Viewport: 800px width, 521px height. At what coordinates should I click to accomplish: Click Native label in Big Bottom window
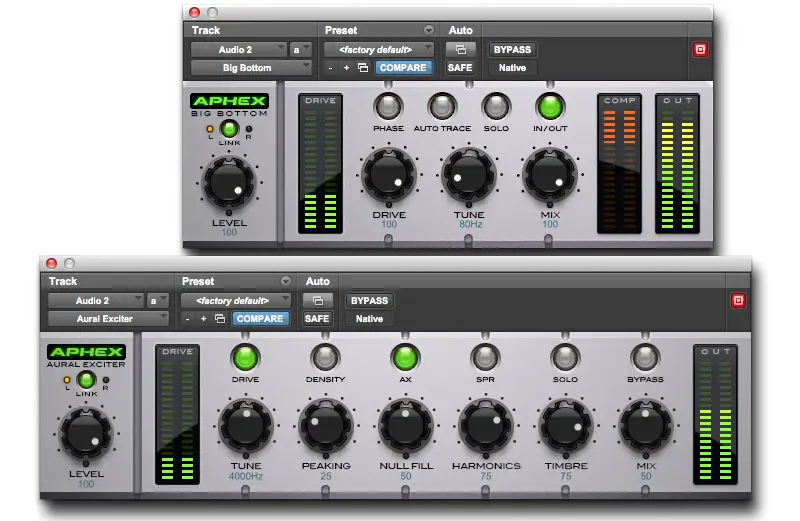coord(512,67)
